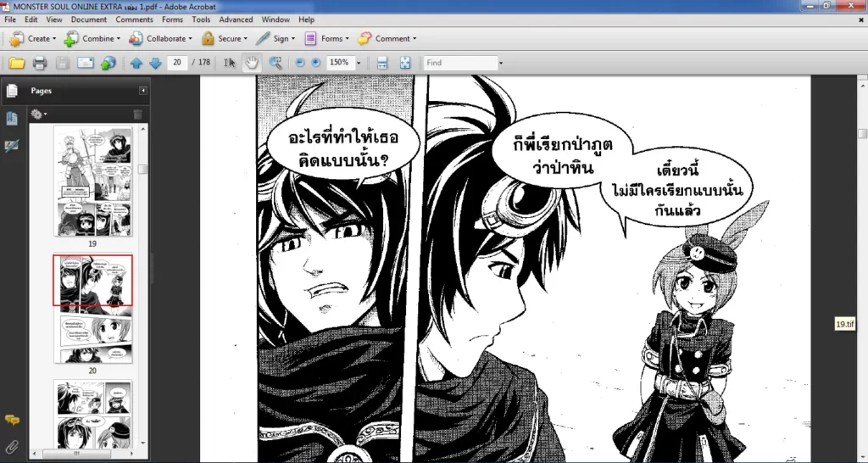The width and height of the screenshot is (868, 463).
Task: Open the Secure dropdown
Action: tap(224, 39)
